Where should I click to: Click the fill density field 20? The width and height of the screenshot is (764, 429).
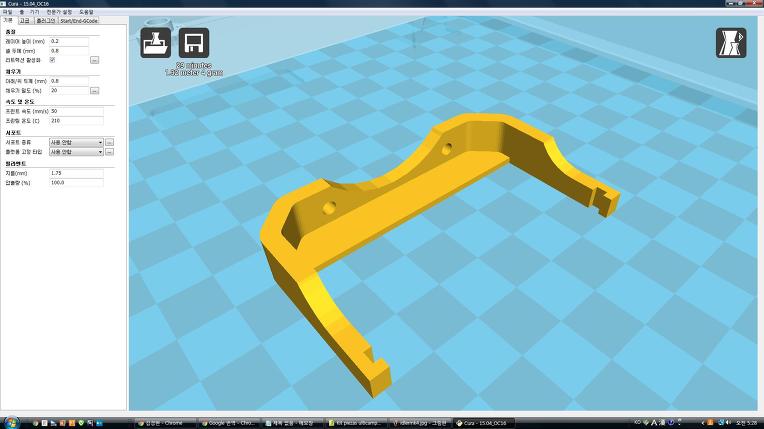point(69,91)
